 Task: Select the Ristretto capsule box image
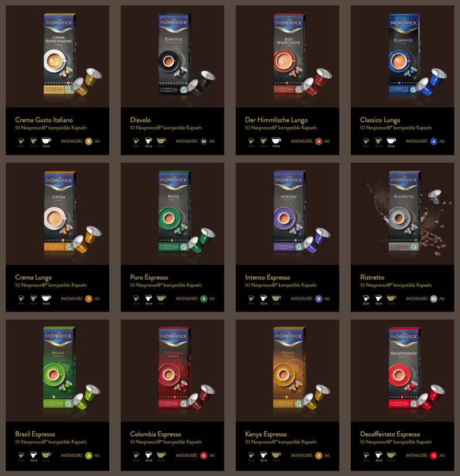[404, 212]
